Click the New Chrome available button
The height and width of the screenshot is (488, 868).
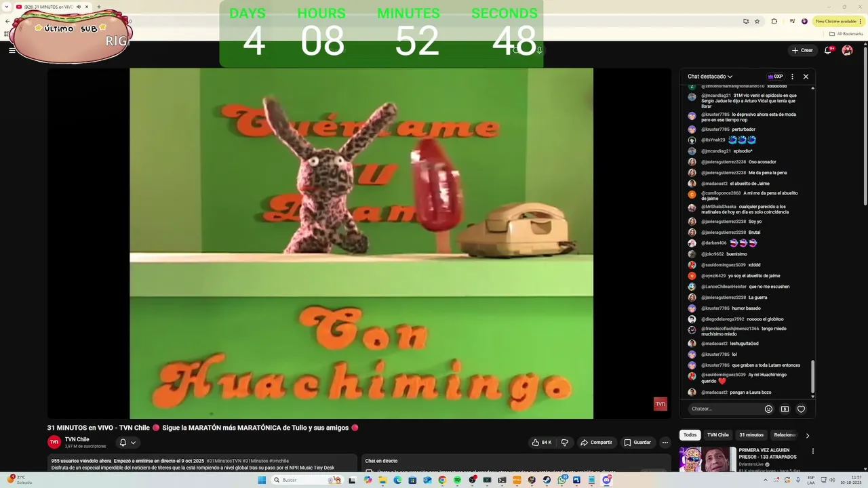839,21
